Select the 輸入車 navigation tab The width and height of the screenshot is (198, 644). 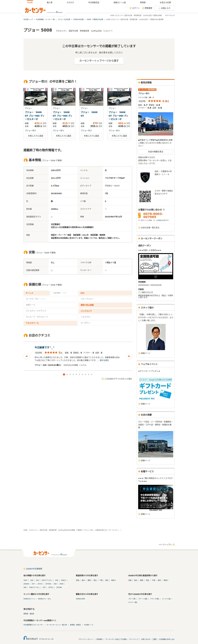(x=49, y=2)
